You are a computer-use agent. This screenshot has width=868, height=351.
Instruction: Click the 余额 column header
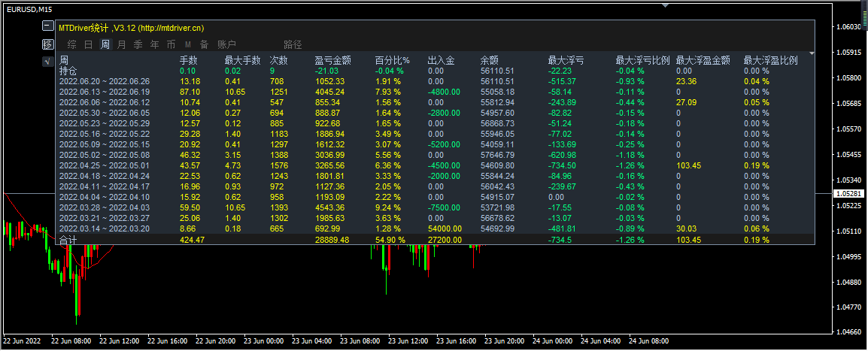pyautogui.click(x=490, y=61)
